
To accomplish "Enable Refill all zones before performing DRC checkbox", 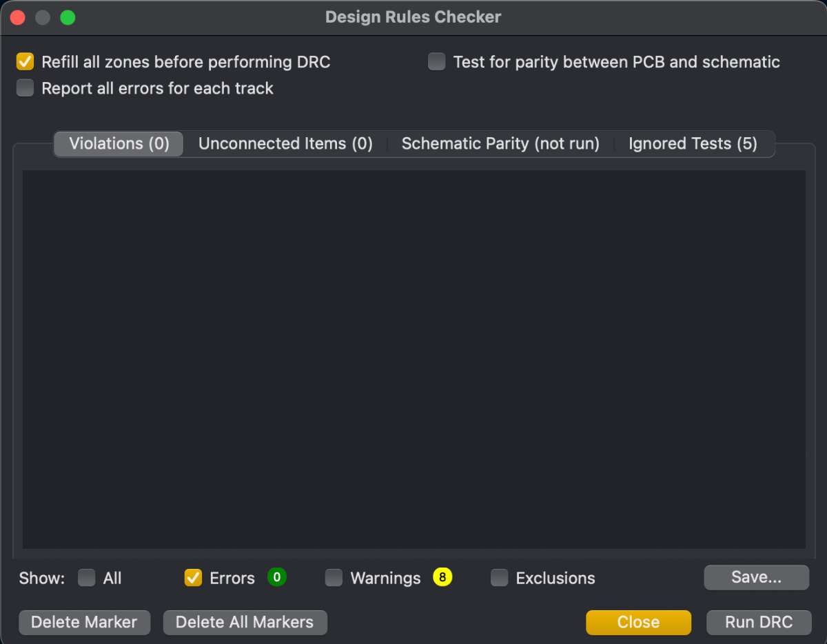I will [x=25, y=62].
